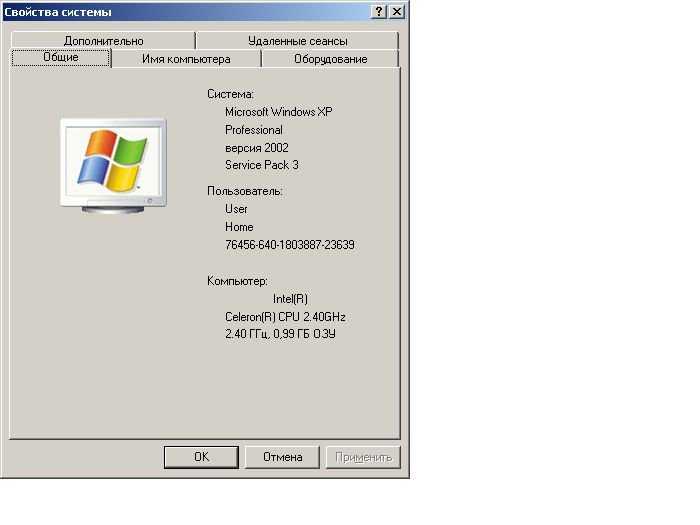Click the Пользователь: heading
The height and width of the screenshot is (525, 700).
click(245, 191)
